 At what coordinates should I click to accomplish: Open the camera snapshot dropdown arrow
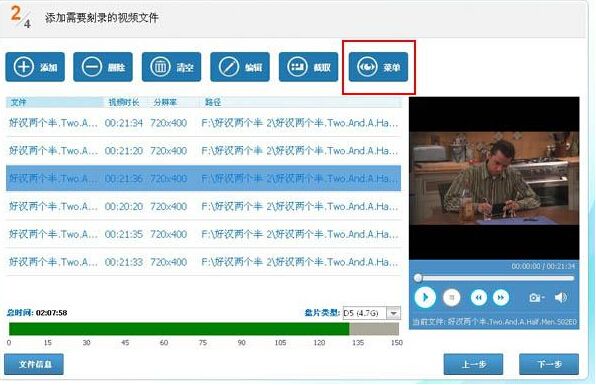coord(543,297)
